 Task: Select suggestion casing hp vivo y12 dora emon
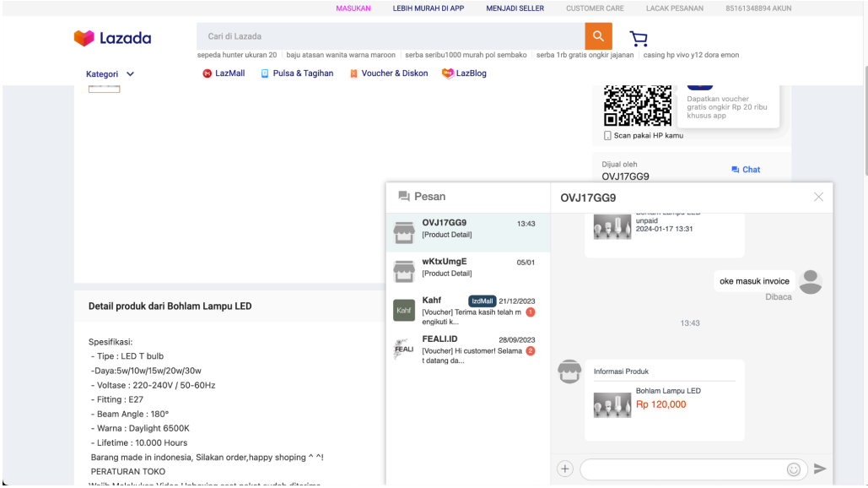(x=691, y=55)
